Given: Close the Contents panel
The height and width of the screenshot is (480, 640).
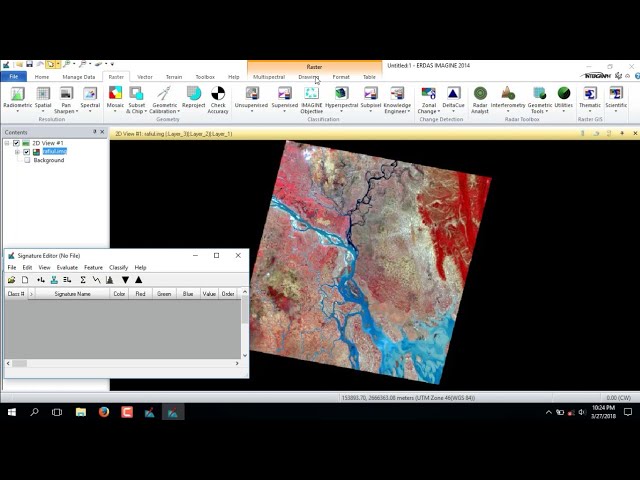Looking at the screenshot, I should 102,132.
